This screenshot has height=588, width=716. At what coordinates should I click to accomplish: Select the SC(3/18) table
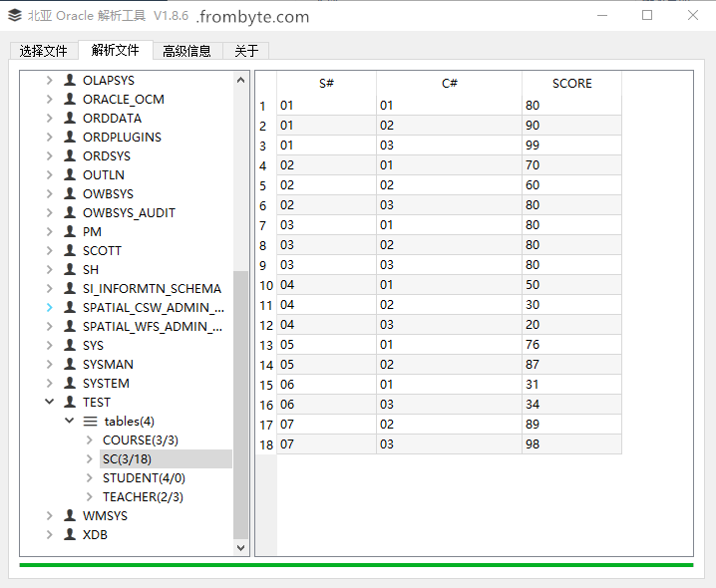[127, 458]
